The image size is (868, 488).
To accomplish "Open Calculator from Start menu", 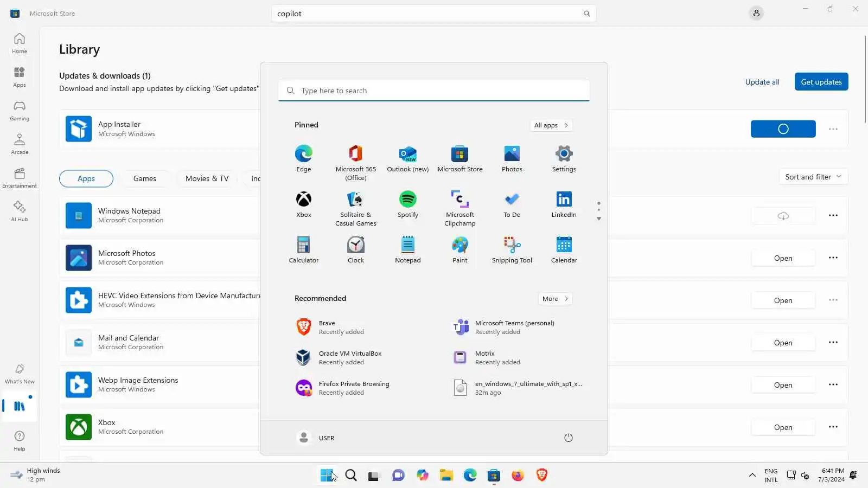I will pyautogui.click(x=304, y=250).
